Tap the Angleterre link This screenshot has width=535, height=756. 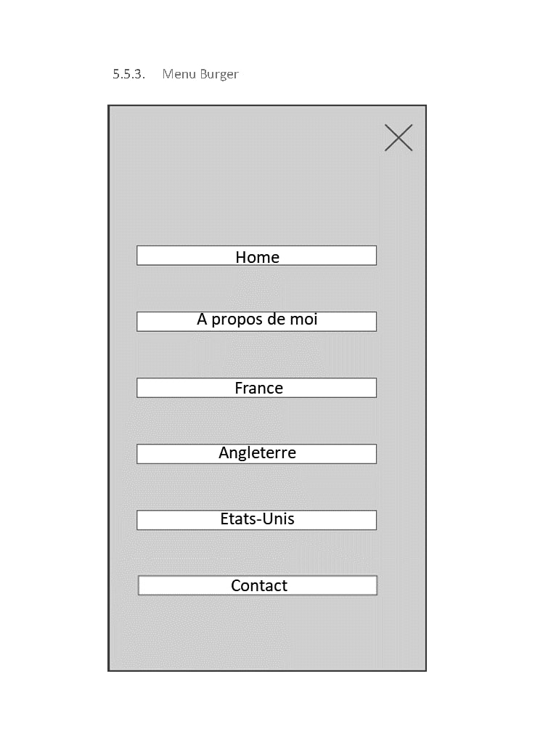(256, 453)
